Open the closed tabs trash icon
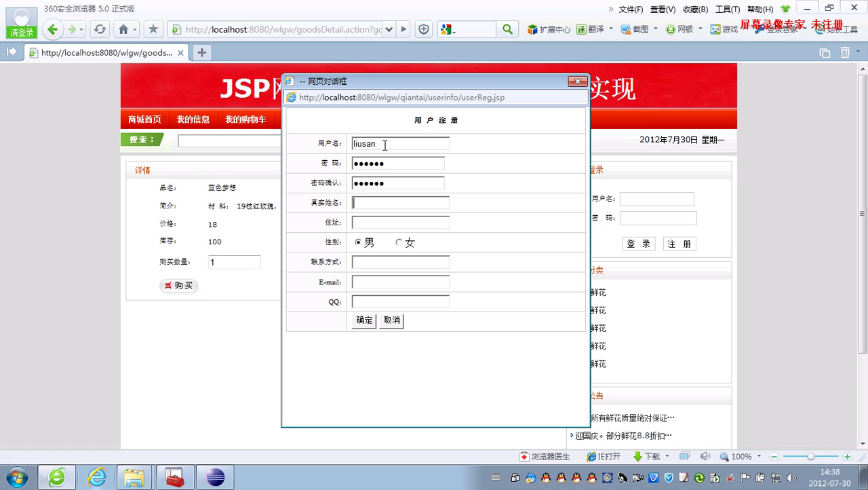Screen dimensions: 868x490 (845, 52)
